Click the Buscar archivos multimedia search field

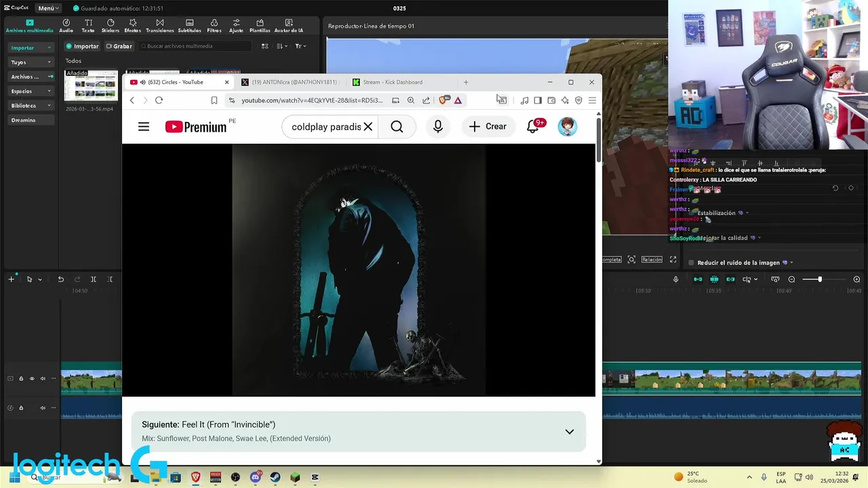[195, 46]
